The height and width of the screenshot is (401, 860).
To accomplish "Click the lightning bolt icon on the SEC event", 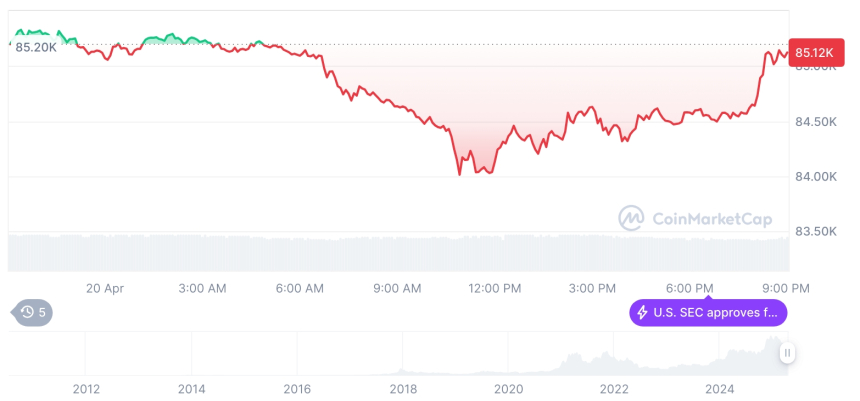I will [642, 313].
